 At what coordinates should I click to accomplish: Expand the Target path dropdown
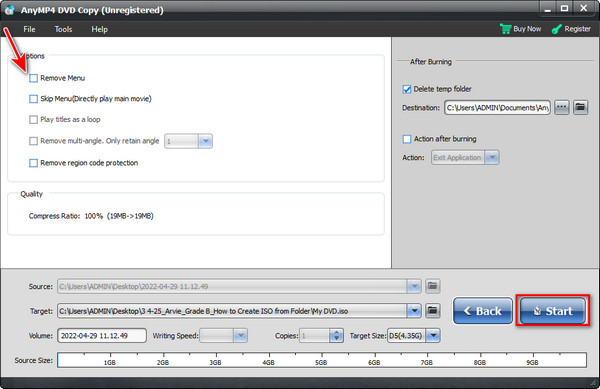pyautogui.click(x=414, y=311)
